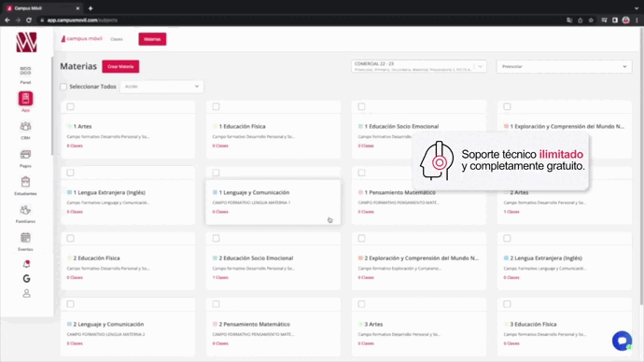This screenshot has height=362, width=644.
Task: Click the color tag of 2 Pensamiento Matemático
Action: coord(215,325)
